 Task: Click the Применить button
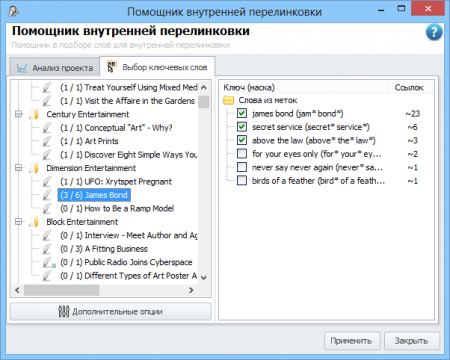point(352,341)
